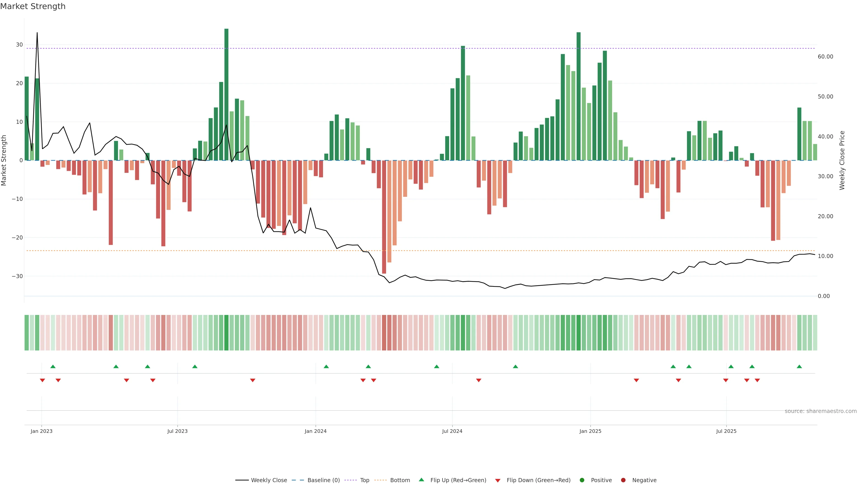
Task: Click the red Negative legend circle
Action: coord(623,480)
